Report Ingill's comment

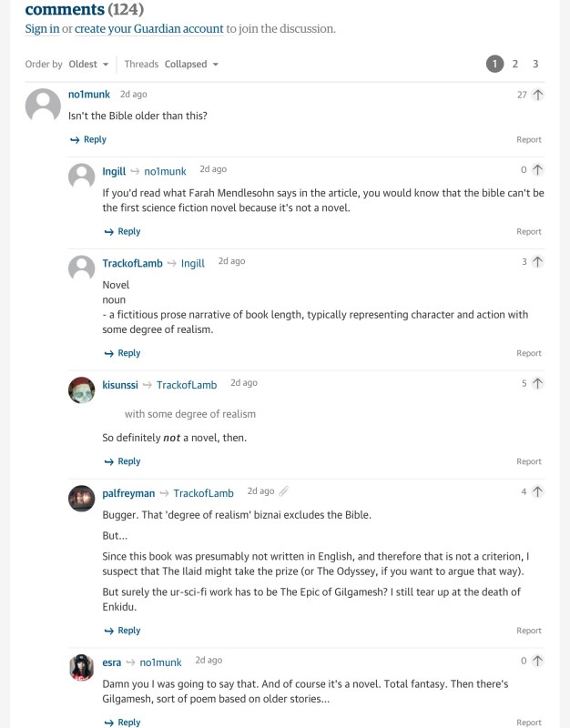529,232
